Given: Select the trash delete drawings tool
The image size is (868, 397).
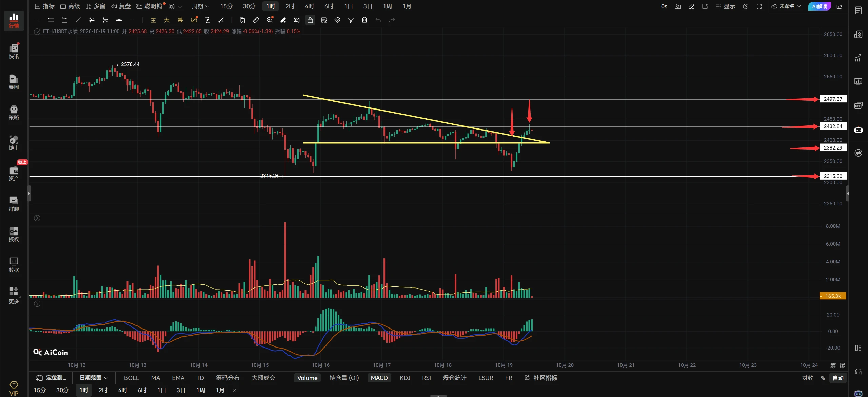Looking at the screenshot, I should 364,20.
